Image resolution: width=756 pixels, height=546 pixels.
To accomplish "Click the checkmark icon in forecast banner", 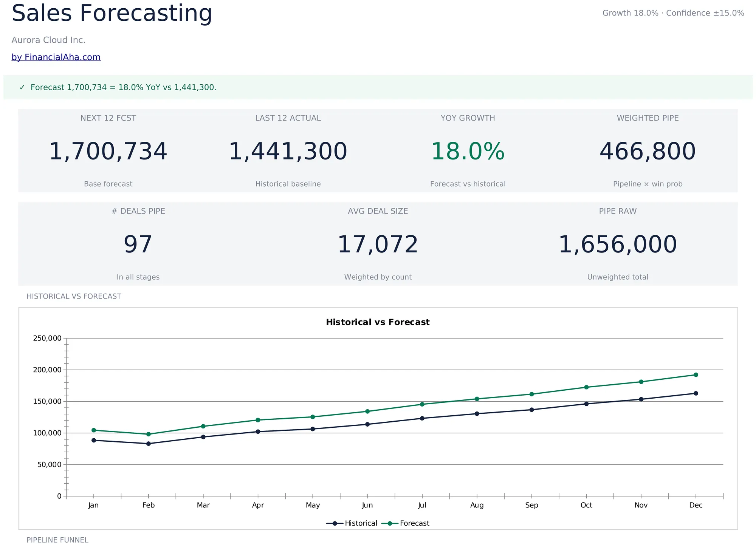I will 22,87.
